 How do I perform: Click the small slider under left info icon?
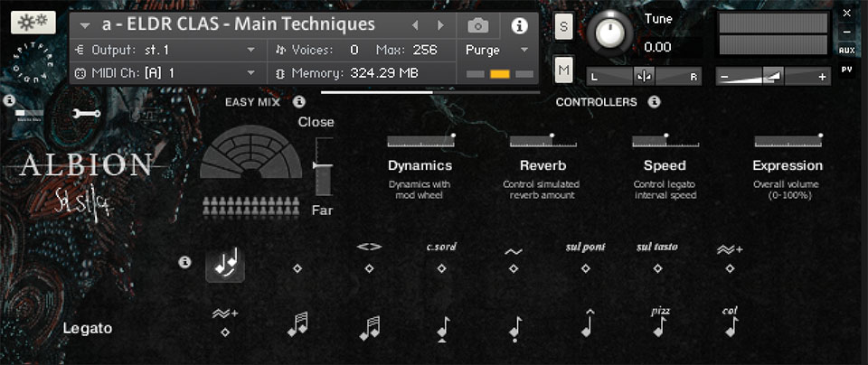(x=29, y=114)
